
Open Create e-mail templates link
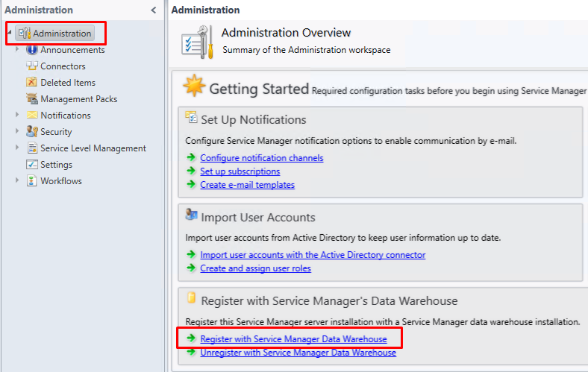point(248,185)
